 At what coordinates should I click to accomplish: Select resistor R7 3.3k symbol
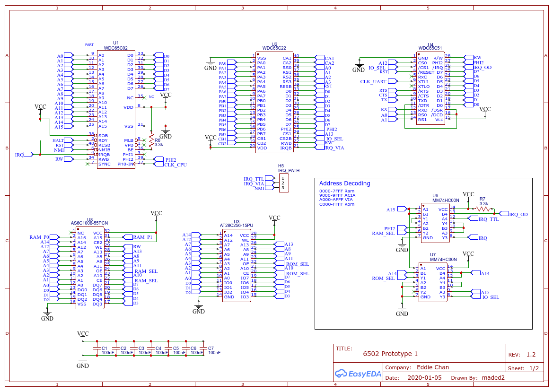[483, 209]
